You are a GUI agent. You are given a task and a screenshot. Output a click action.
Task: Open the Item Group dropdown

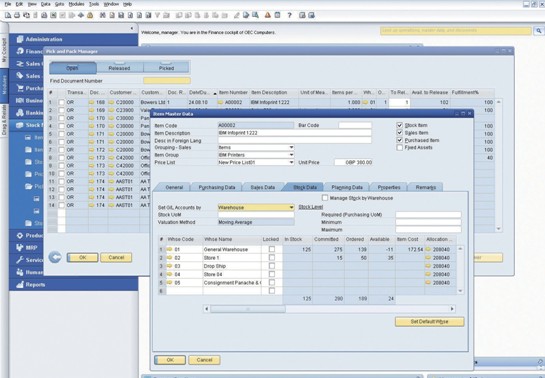pyautogui.click(x=291, y=155)
